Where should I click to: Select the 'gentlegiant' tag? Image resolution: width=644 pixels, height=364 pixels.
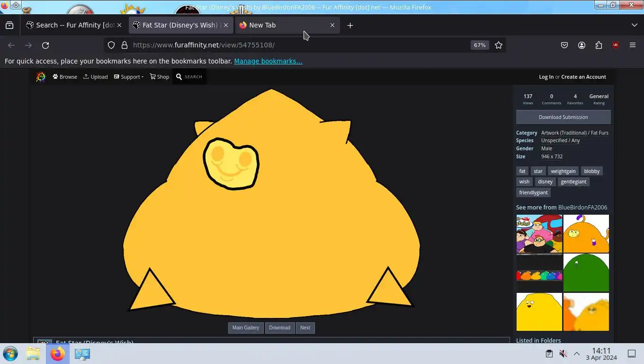(573, 182)
